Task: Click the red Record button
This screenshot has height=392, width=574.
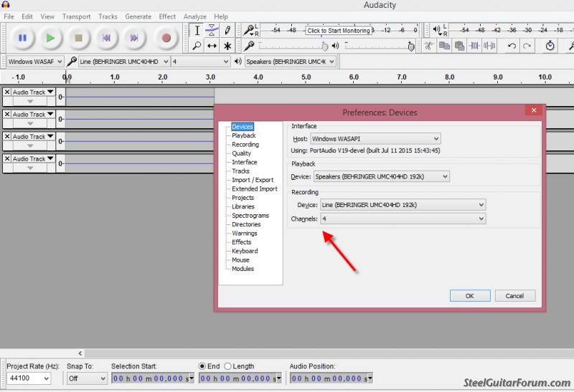Action: click(x=166, y=37)
